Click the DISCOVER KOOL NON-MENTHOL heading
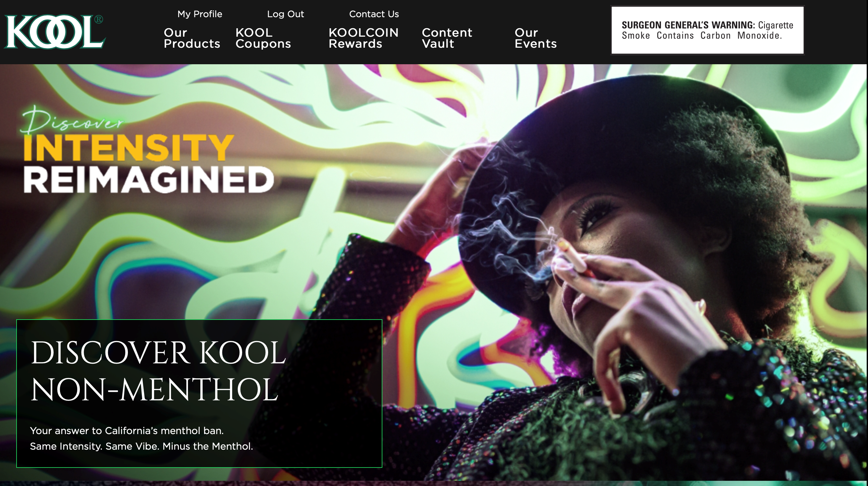Screen dimensions: 868x486 click(x=158, y=371)
